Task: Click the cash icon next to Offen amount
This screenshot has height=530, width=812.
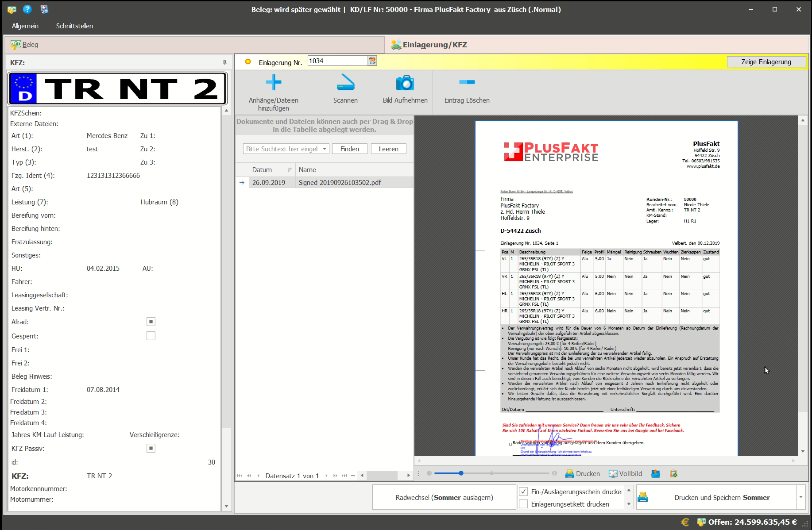Action: (701, 522)
